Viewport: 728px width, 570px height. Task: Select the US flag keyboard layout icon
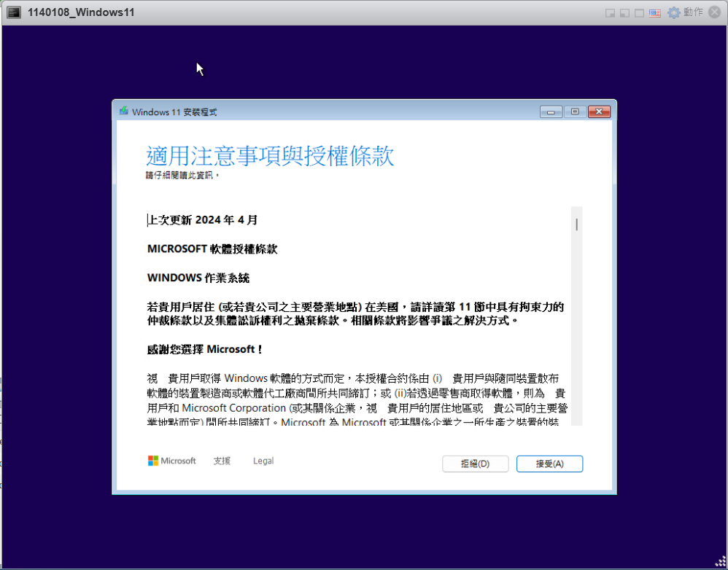pos(654,13)
